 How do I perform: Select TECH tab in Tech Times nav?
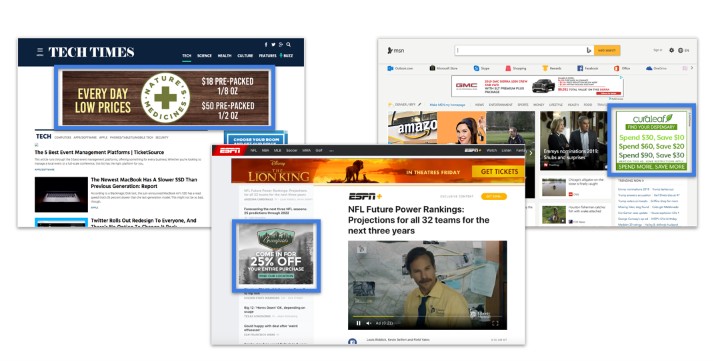pos(186,55)
